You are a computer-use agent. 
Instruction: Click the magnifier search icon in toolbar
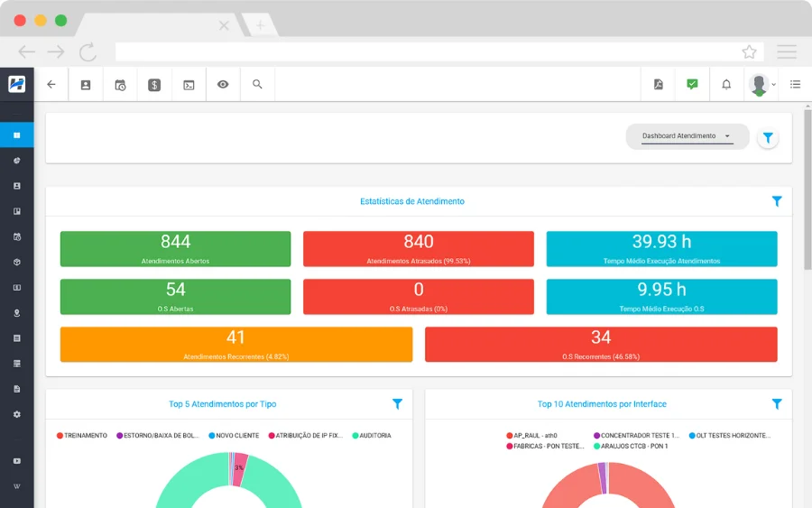pyautogui.click(x=257, y=84)
